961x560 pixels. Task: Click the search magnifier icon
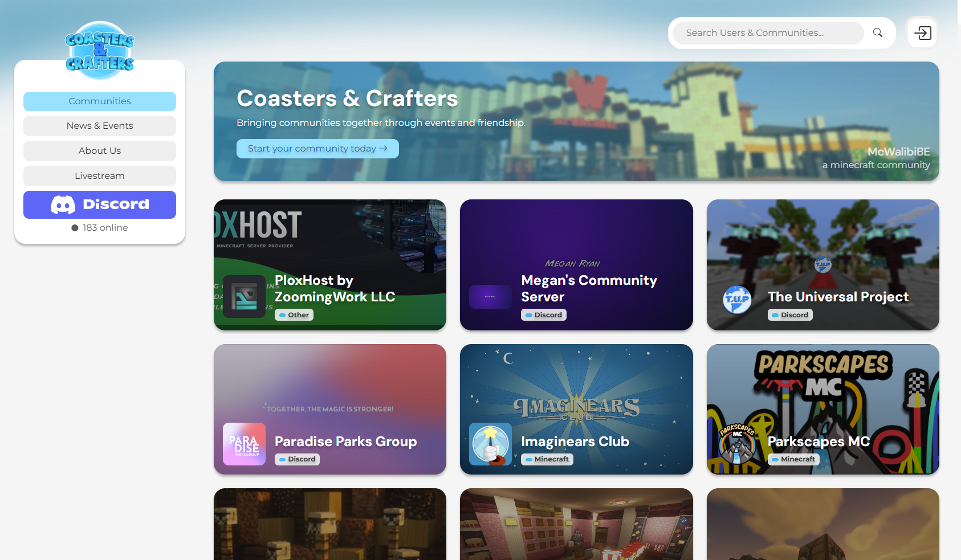878,33
